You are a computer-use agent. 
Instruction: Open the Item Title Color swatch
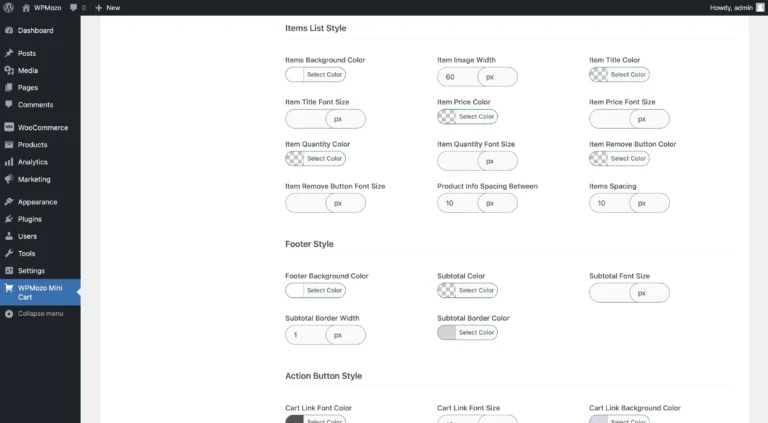tap(599, 74)
